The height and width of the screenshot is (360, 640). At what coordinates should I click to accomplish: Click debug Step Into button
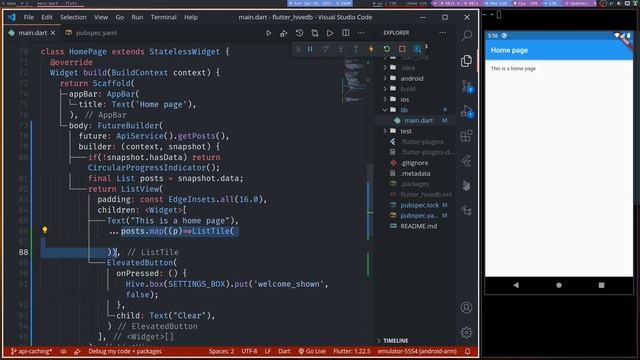(341, 49)
